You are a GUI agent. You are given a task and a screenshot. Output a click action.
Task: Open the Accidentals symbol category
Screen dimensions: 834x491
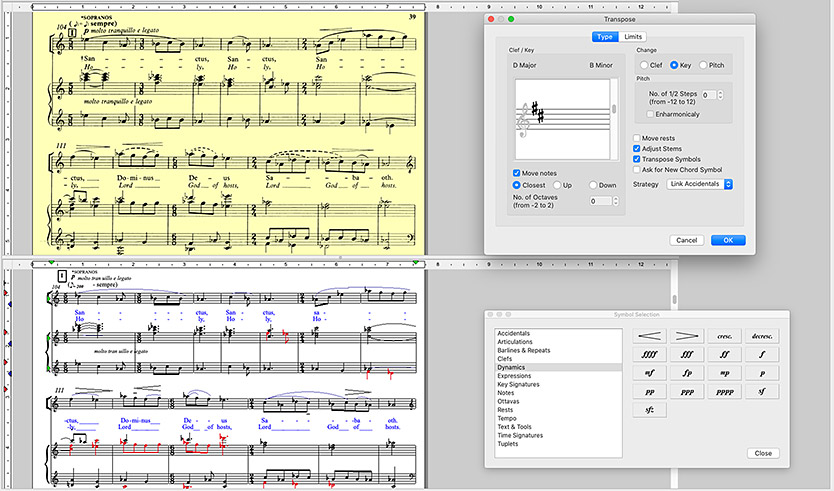point(558,334)
